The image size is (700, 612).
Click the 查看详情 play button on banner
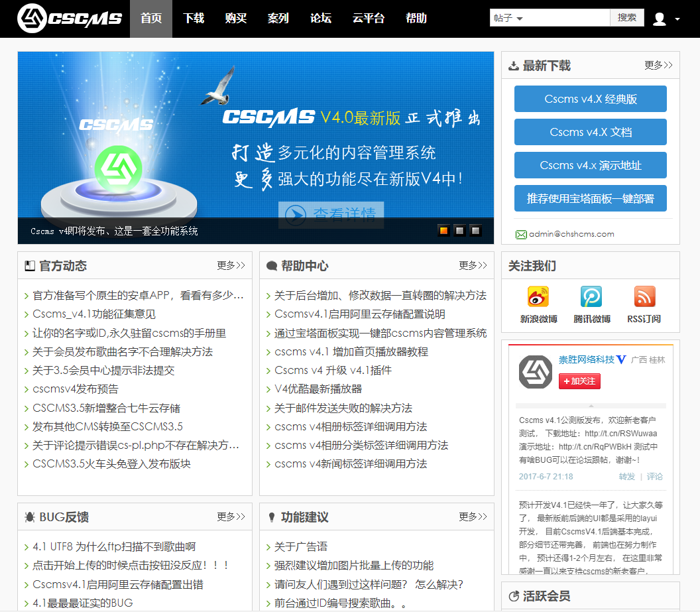[x=331, y=215]
